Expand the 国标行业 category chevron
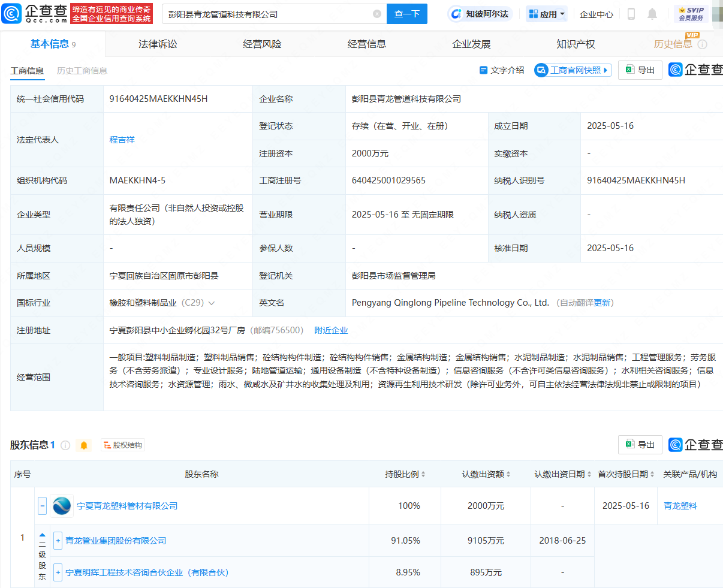 tap(212, 303)
